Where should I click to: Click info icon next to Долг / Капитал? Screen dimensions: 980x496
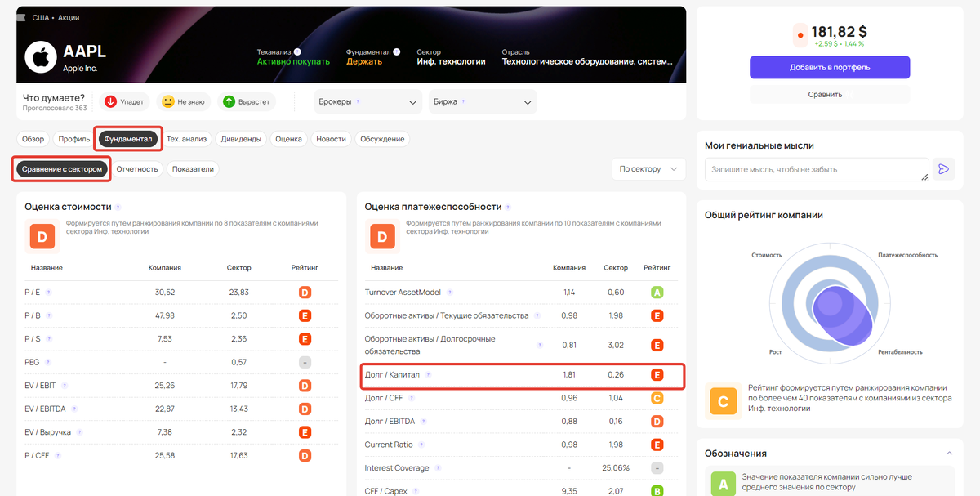428,375
